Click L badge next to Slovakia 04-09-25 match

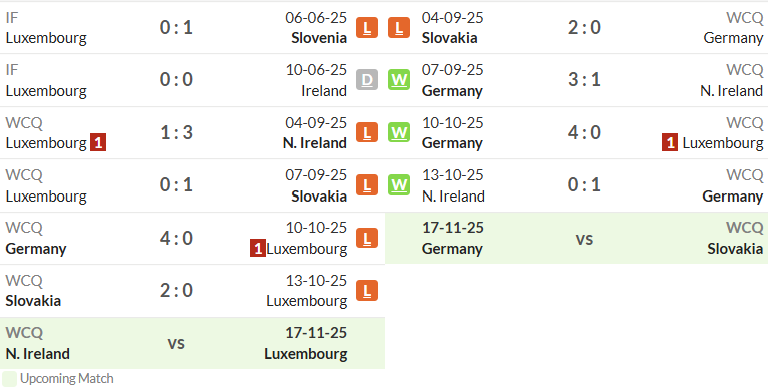pyautogui.click(x=399, y=27)
